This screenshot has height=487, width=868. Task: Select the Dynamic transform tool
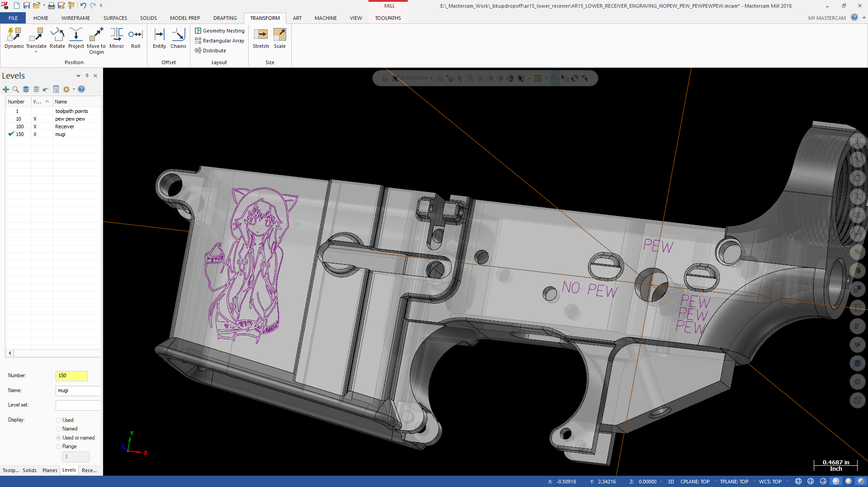point(14,38)
